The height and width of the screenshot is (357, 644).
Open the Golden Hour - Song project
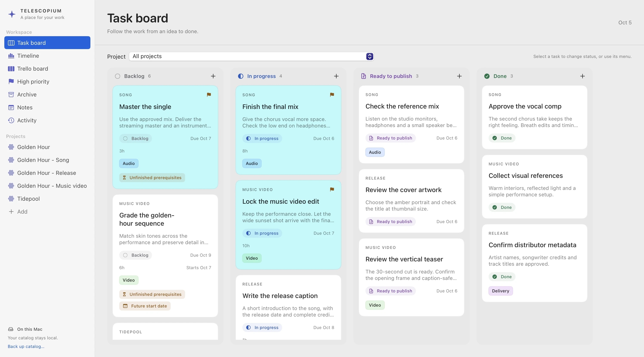(x=47, y=160)
